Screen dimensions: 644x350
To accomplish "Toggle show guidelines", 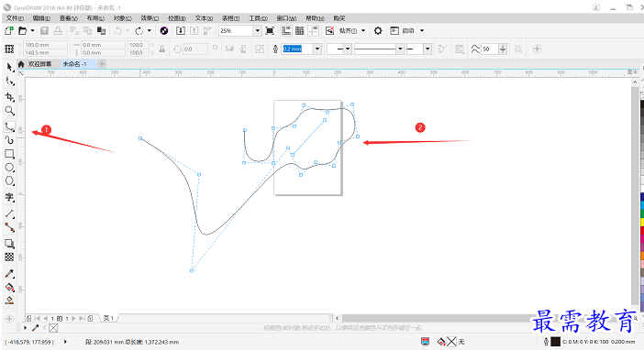I will pos(314,31).
